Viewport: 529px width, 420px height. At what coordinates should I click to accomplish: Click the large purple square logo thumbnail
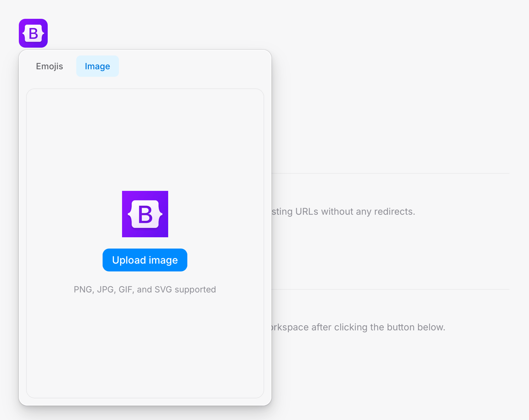[x=145, y=214]
